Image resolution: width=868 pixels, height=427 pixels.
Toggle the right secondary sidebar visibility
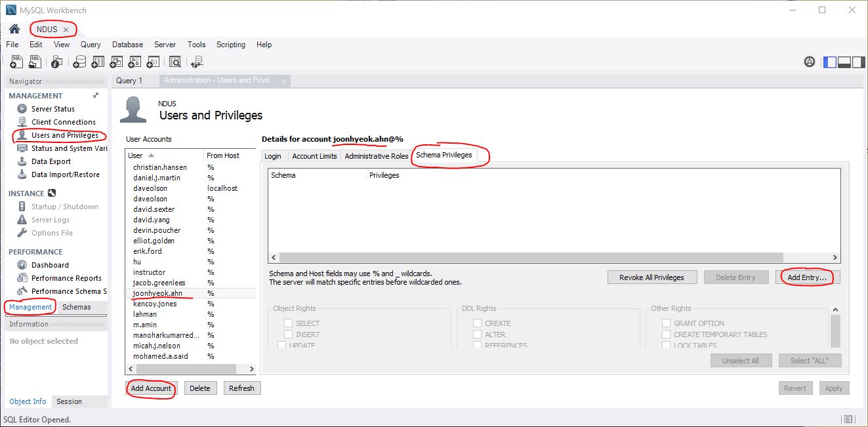[x=858, y=62]
